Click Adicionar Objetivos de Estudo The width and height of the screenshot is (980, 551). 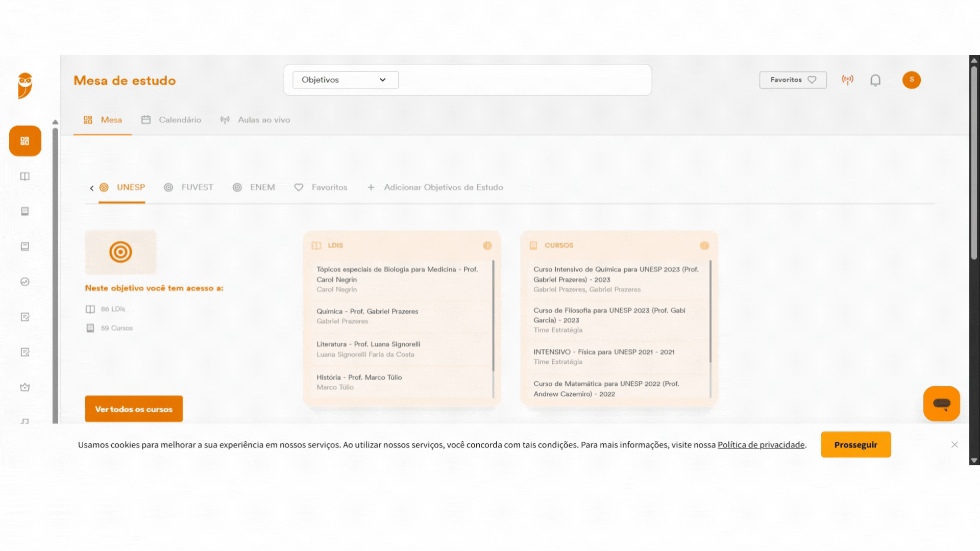(x=443, y=187)
